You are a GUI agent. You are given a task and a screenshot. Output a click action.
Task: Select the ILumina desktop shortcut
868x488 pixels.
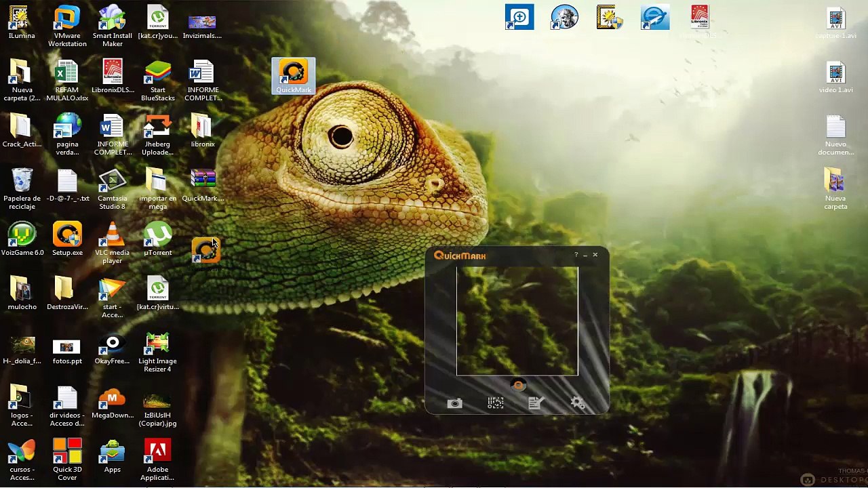pos(22,22)
